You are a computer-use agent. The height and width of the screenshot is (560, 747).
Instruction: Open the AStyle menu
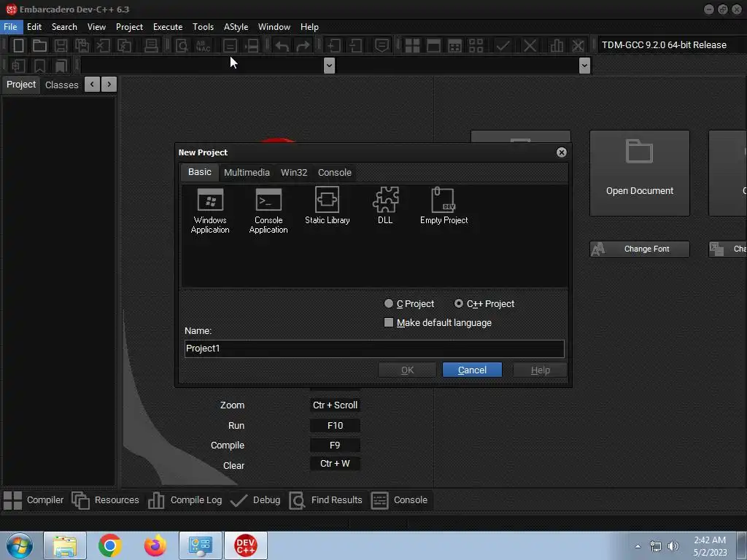[236, 27]
